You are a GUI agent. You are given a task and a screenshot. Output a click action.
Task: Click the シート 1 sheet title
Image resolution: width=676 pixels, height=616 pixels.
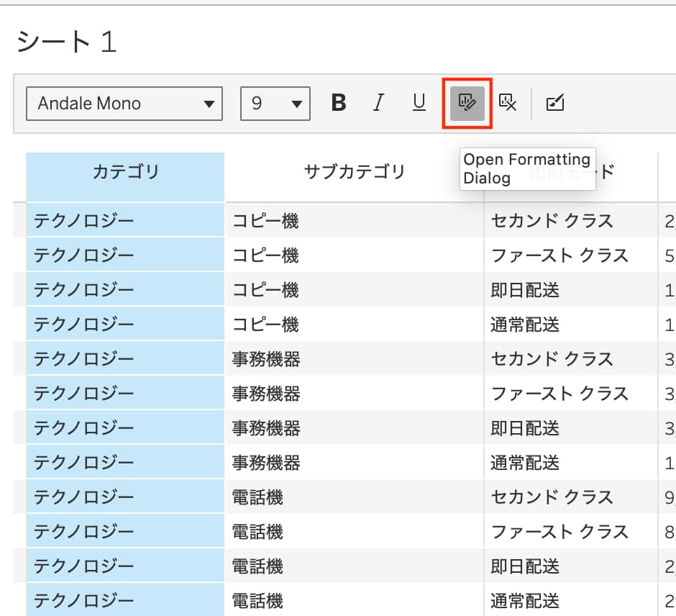[x=66, y=43]
